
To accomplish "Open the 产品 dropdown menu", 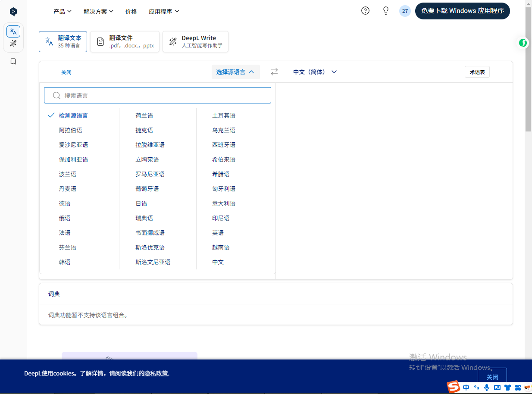I will tap(63, 12).
